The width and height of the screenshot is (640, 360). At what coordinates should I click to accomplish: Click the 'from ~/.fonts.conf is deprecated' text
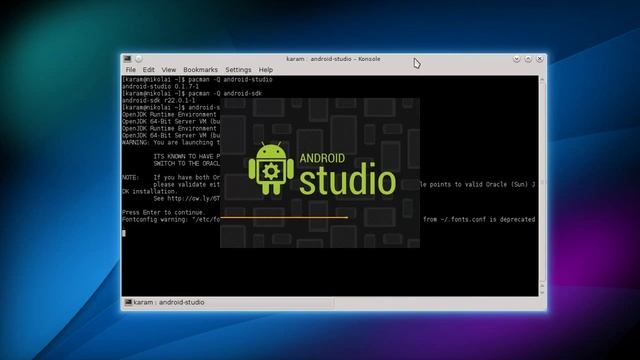[479, 220]
